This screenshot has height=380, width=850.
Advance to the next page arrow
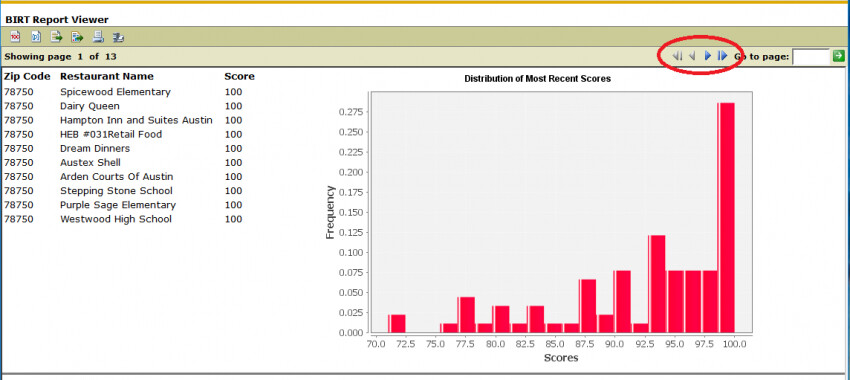tap(707, 56)
